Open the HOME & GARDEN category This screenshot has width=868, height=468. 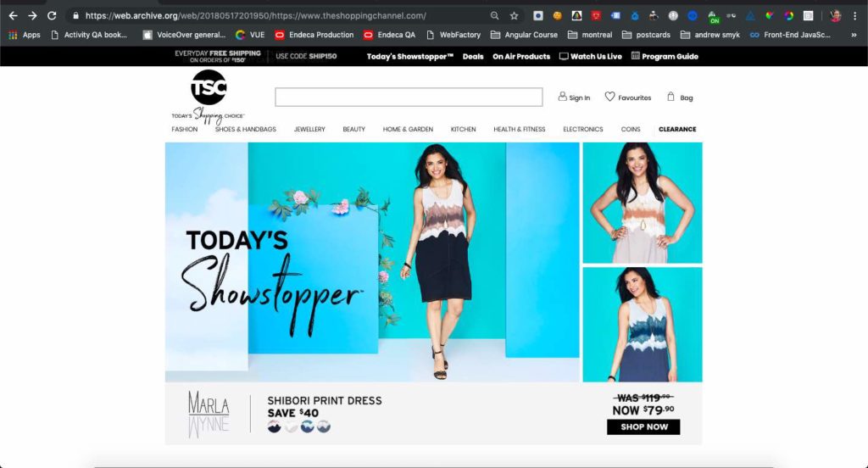[x=408, y=129]
